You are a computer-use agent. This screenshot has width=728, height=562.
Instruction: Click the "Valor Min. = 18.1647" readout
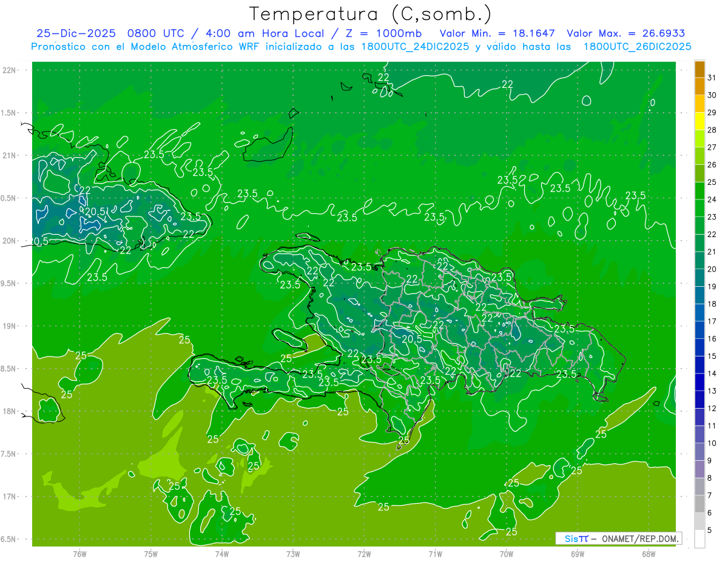[497, 33]
